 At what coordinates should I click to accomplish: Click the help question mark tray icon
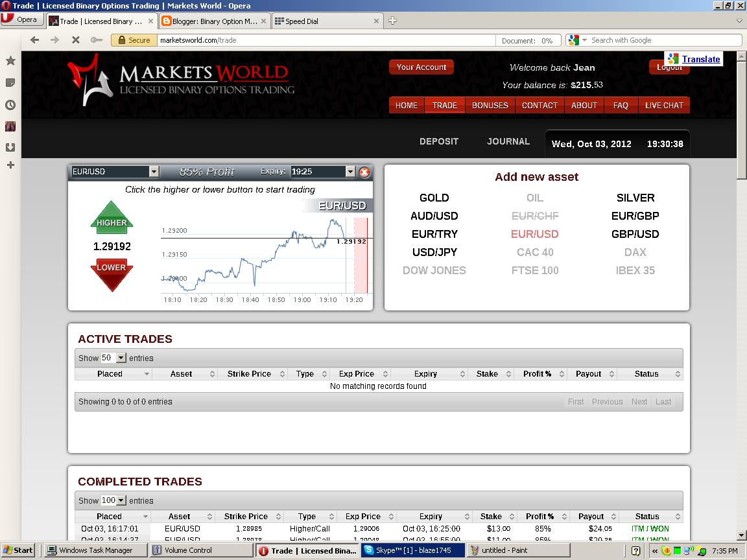click(635, 550)
